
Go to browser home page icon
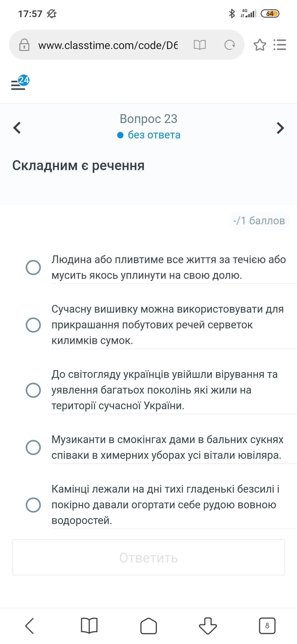pyautogui.click(x=148, y=626)
